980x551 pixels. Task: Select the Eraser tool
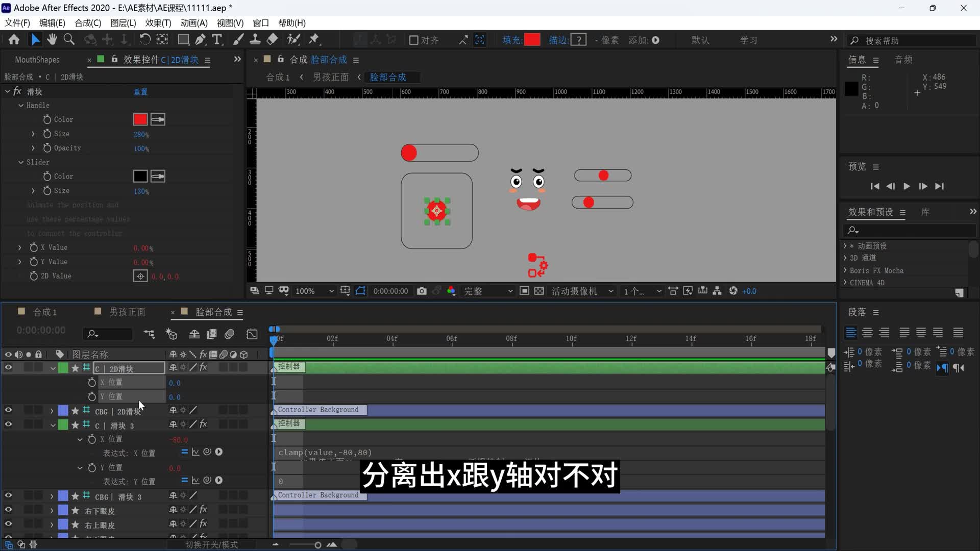coord(273,40)
